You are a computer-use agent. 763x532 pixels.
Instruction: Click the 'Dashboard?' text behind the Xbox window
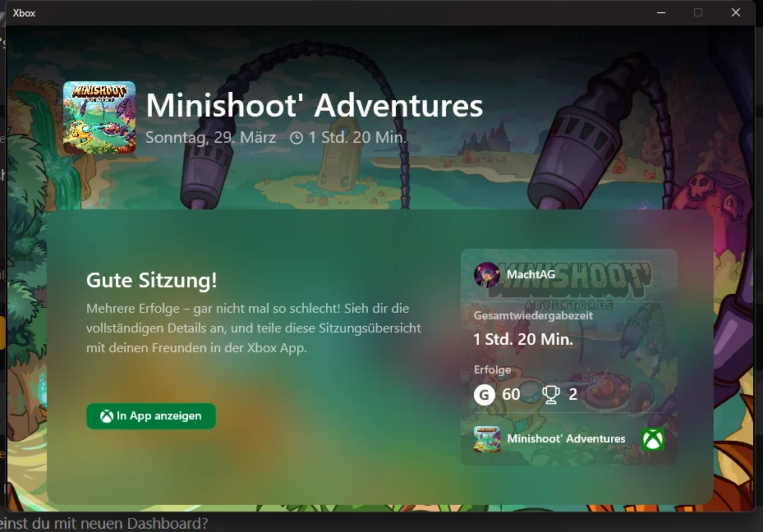(x=168, y=523)
